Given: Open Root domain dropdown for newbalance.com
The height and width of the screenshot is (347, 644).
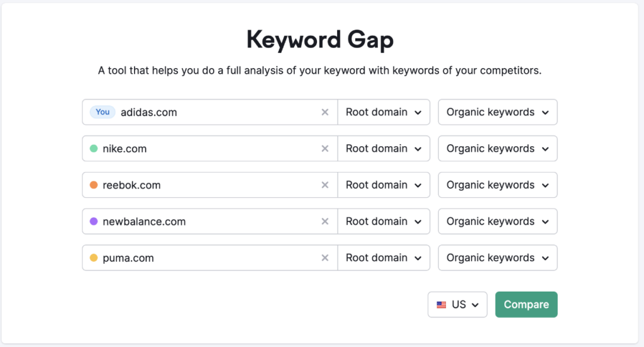Looking at the screenshot, I should pos(384,221).
